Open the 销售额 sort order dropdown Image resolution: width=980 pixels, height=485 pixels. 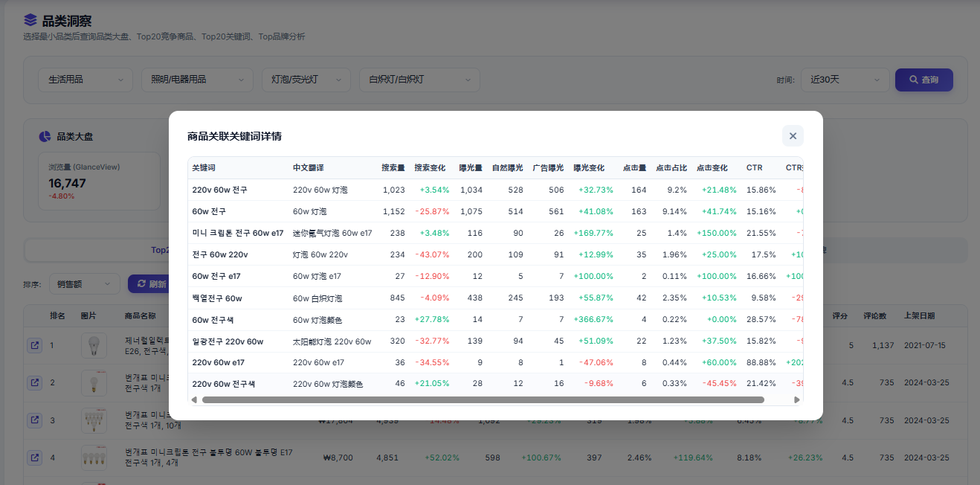point(84,283)
